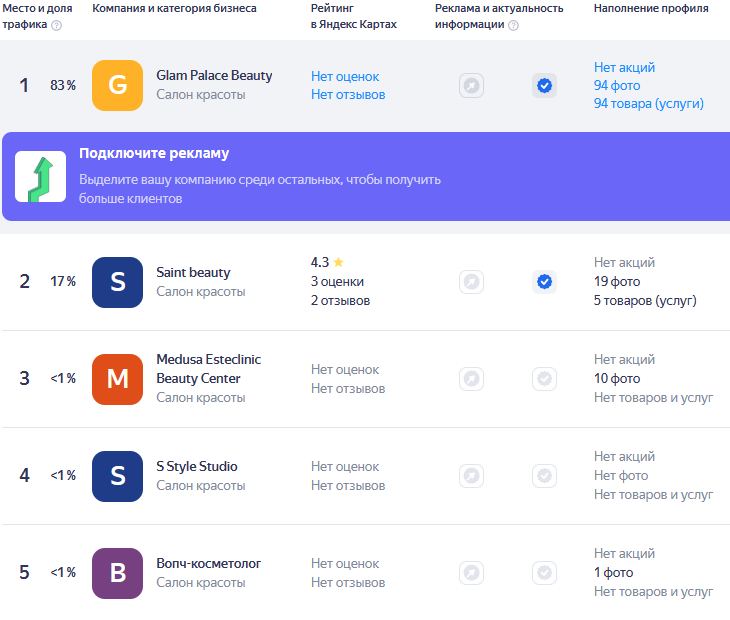The height and width of the screenshot is (620, 730).
Task: Open the '94 фото' link
Action: 617,86
